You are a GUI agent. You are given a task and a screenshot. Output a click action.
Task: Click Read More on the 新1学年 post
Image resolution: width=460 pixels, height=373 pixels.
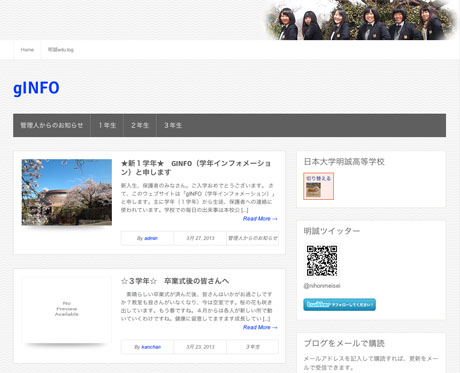[260, 219]
